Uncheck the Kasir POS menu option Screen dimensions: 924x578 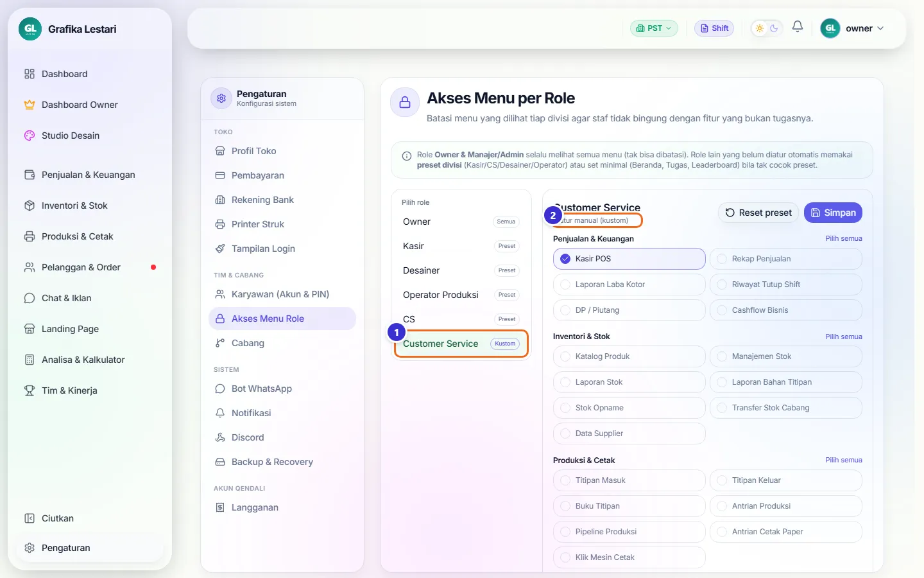[x=629, y=259]
